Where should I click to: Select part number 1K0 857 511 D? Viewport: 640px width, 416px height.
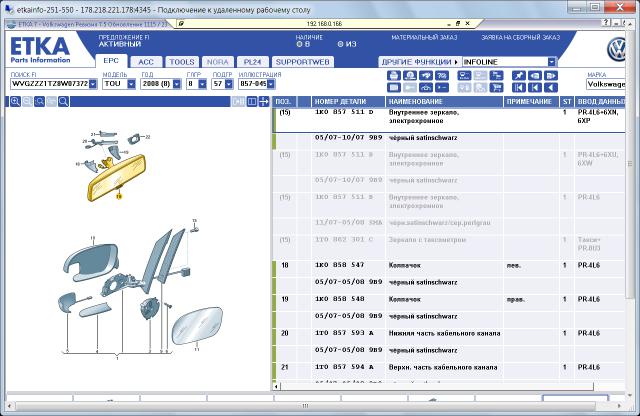[344, 112]
